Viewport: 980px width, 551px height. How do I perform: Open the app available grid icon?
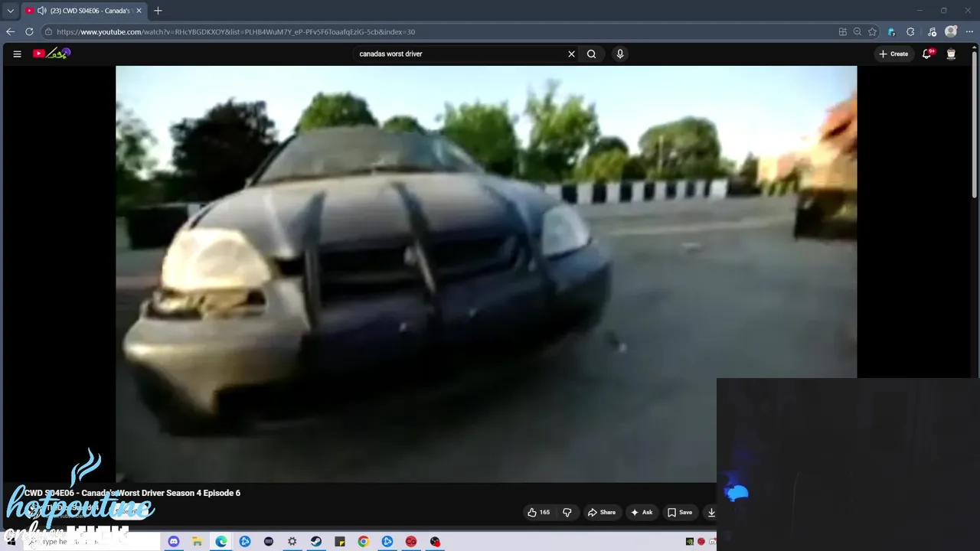(843, 31)
